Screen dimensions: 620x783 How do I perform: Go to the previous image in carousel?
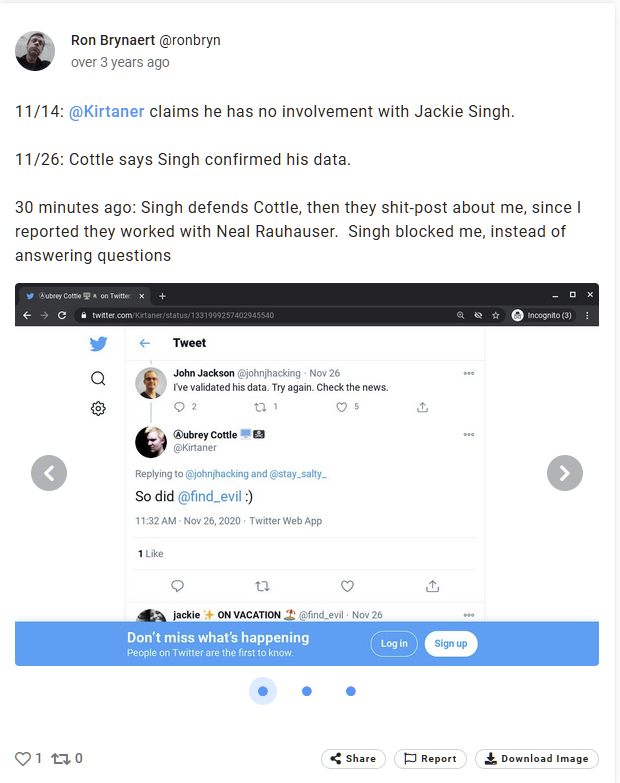49,472
